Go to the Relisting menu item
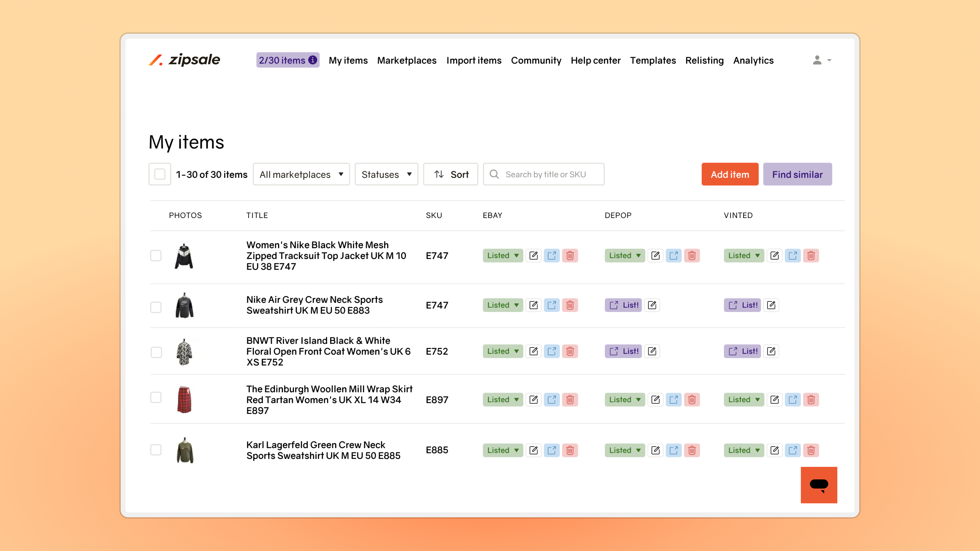This screenshot has width=980, height=551. [704, 60]
